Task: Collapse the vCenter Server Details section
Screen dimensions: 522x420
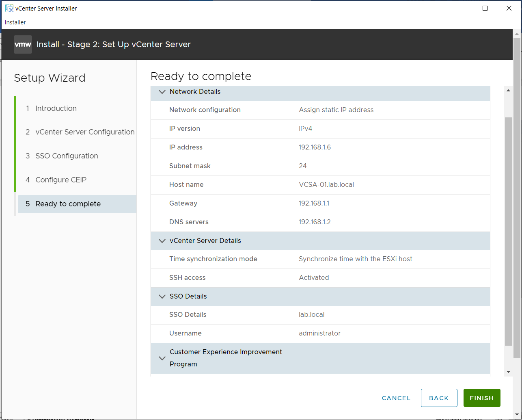Action: point(162,241)
